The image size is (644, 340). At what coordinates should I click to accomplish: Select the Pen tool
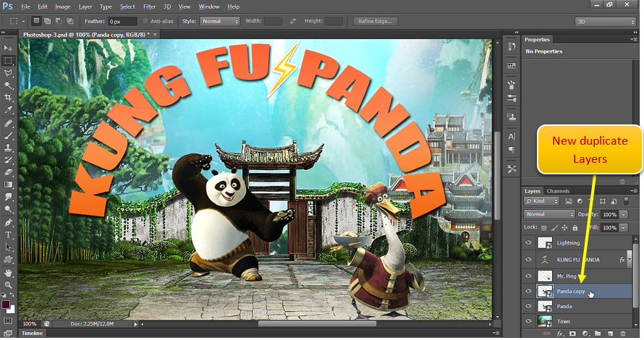8,223
